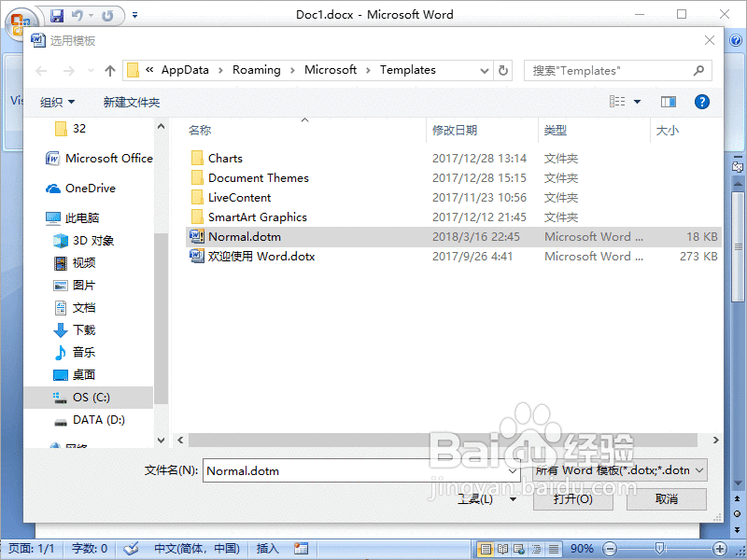Select 此电脑 in navigation pane

pos(73,218)
